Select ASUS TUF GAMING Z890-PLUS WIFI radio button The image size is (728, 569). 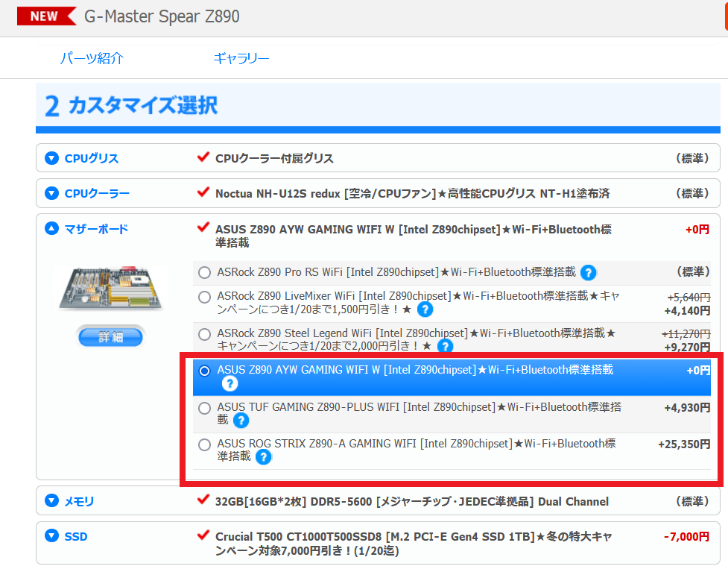tap(204, 408)
